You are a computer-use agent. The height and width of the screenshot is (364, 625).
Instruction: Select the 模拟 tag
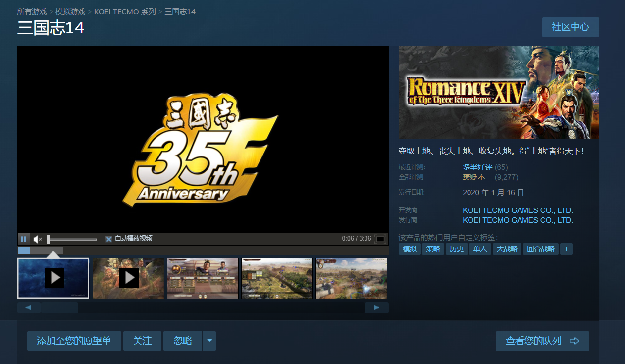pos(410,249)
